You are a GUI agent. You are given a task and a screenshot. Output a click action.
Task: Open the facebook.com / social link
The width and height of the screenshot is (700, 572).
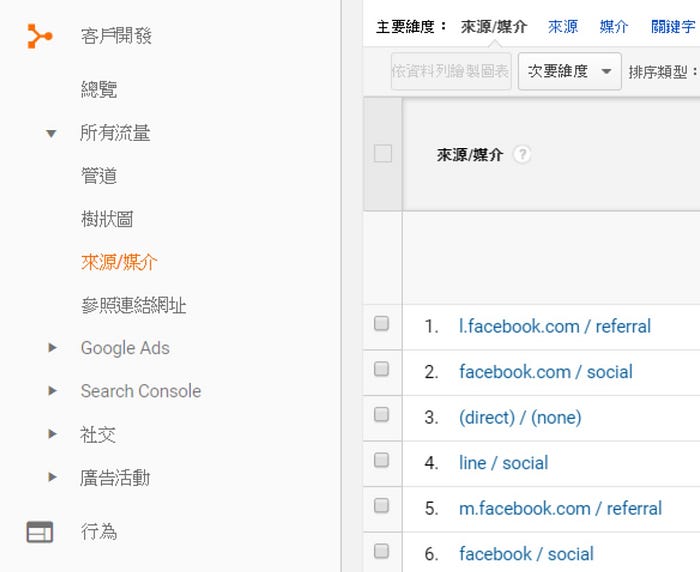pos(546,372)
